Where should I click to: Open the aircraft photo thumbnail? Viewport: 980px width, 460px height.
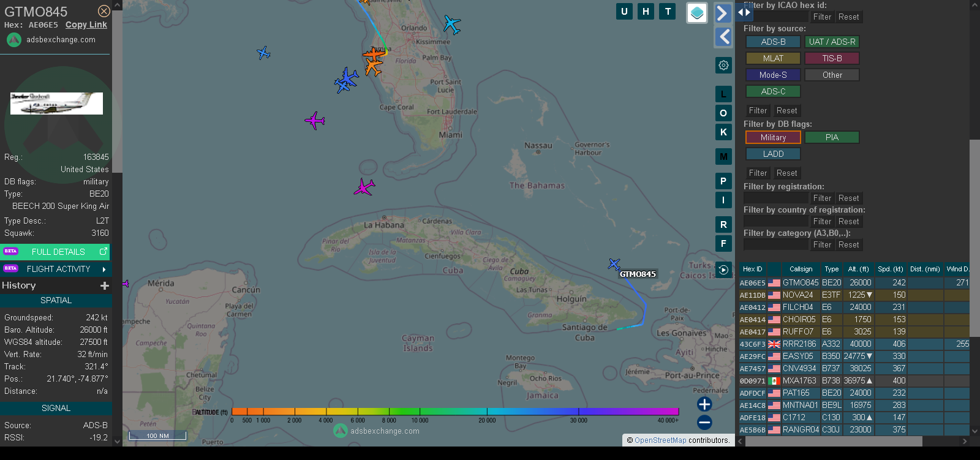(56, 104)
